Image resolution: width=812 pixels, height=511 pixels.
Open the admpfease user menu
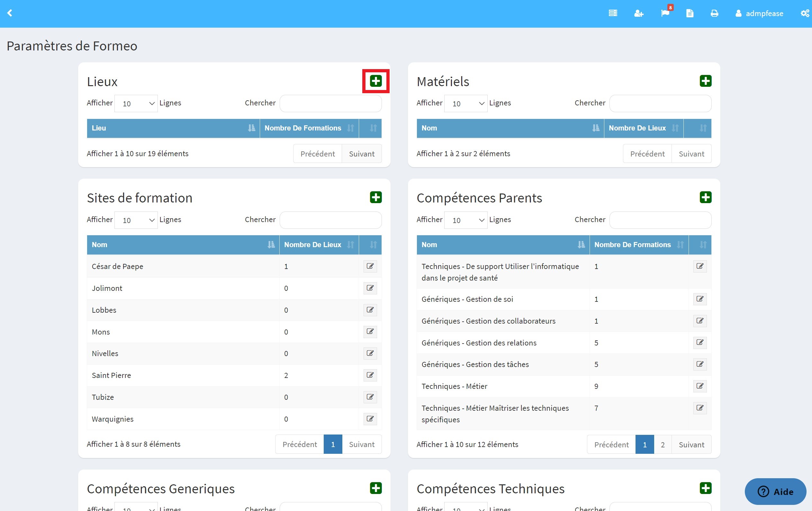[x=759, y=13]
